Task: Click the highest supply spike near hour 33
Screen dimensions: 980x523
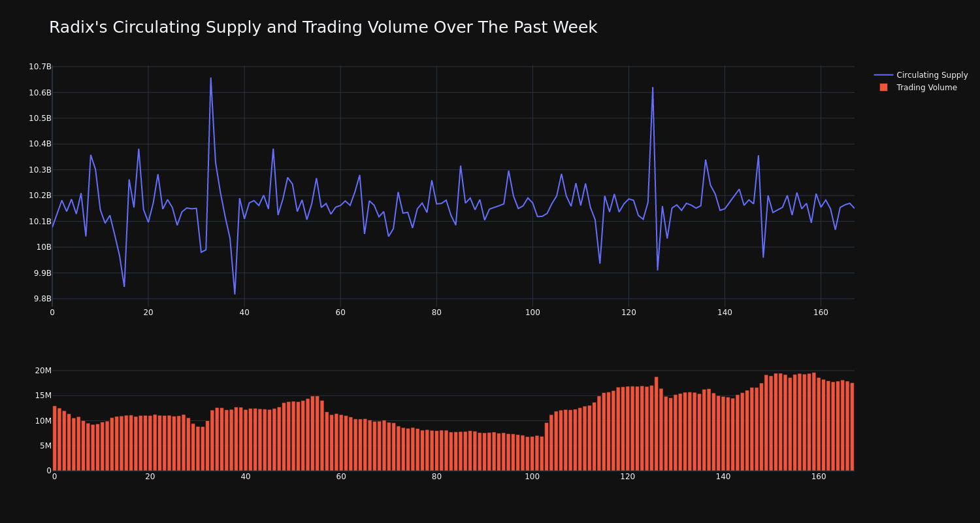Action: point(210,78)
